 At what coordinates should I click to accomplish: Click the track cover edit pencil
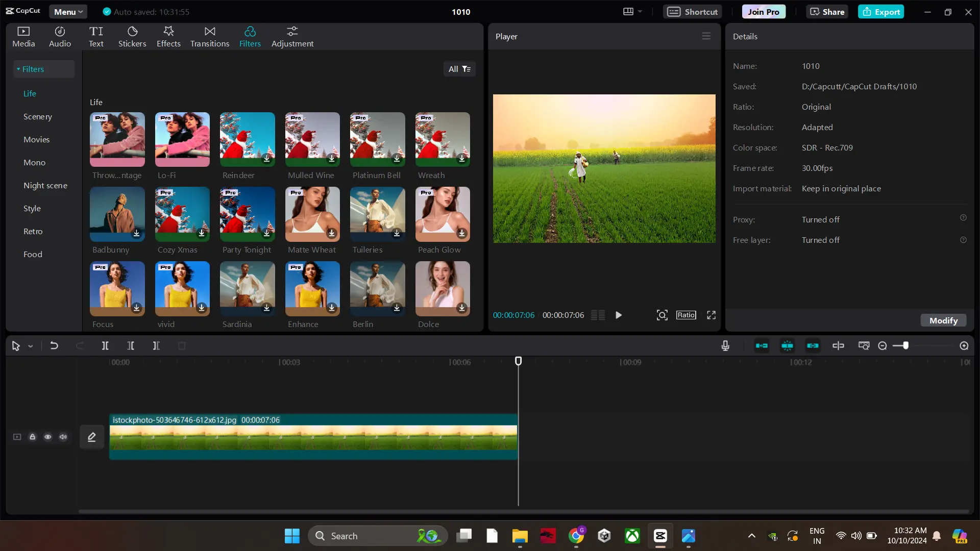(x=92, y=437)
